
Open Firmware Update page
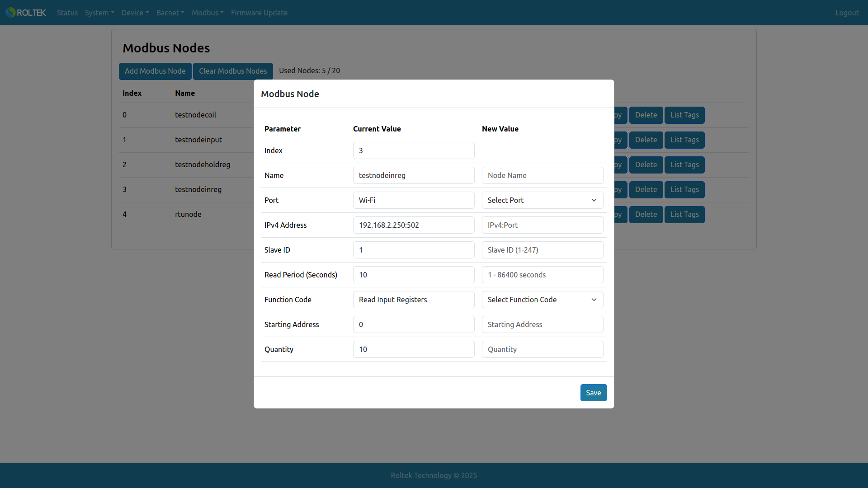[x=259, y=13]
